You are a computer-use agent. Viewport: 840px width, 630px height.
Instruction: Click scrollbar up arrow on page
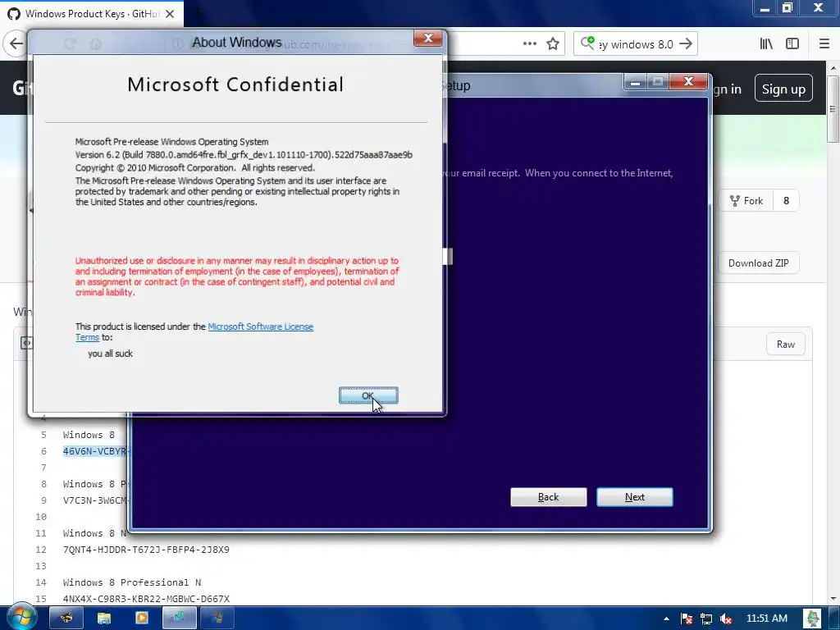pos(833,68)
